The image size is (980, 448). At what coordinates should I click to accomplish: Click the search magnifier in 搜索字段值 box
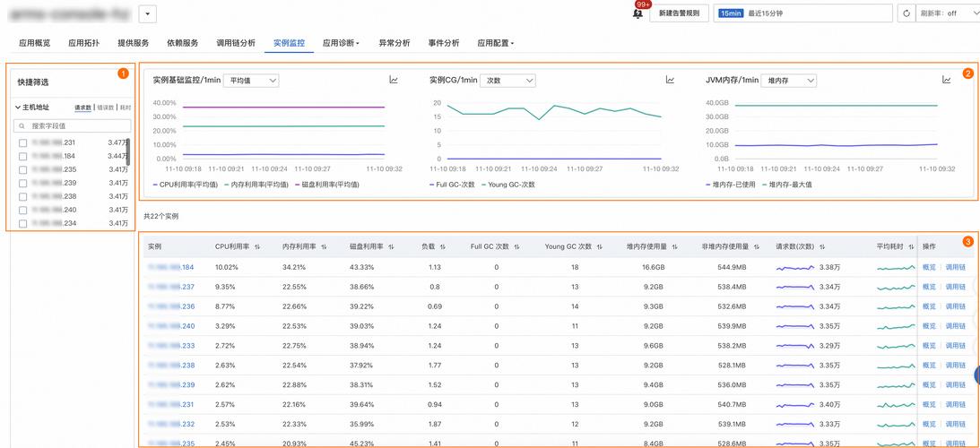pos(22,125)
